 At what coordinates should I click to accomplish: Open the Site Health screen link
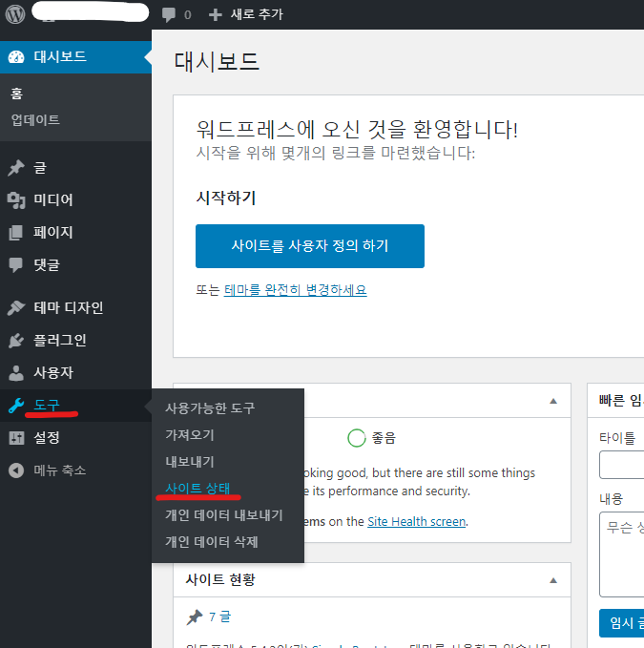[x=416, y=522]
